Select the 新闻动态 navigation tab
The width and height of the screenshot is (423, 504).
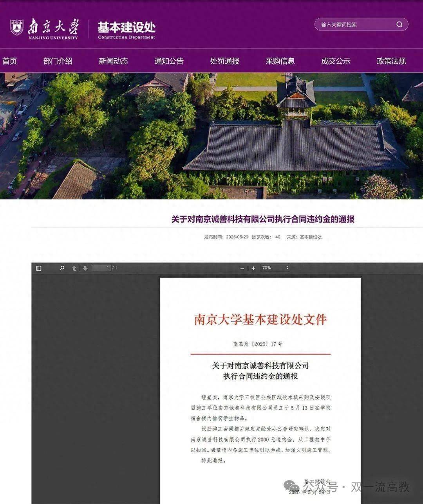[113, 61]
